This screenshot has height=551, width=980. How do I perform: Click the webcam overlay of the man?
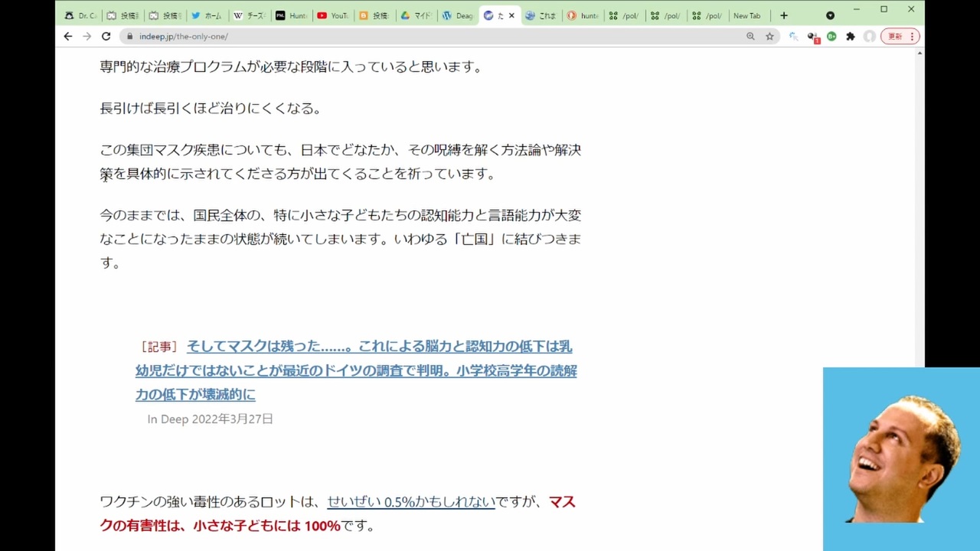click(901, 459)
